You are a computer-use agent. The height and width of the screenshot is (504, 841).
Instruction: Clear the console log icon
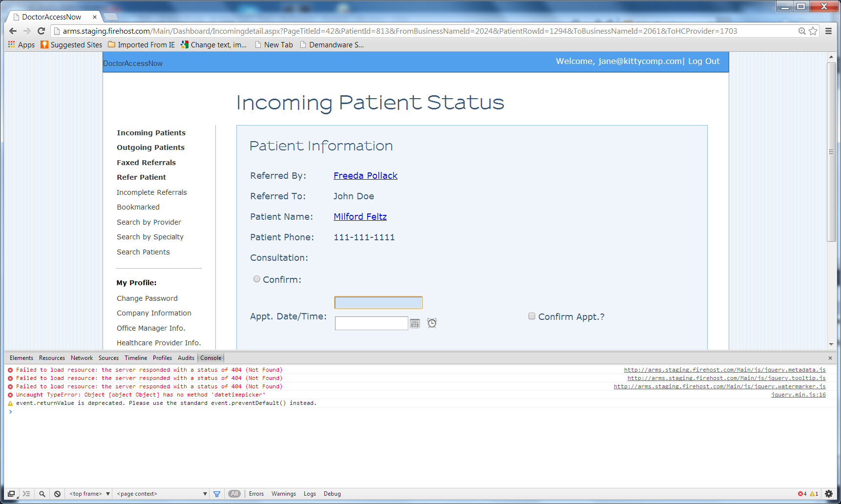[58, 494]
